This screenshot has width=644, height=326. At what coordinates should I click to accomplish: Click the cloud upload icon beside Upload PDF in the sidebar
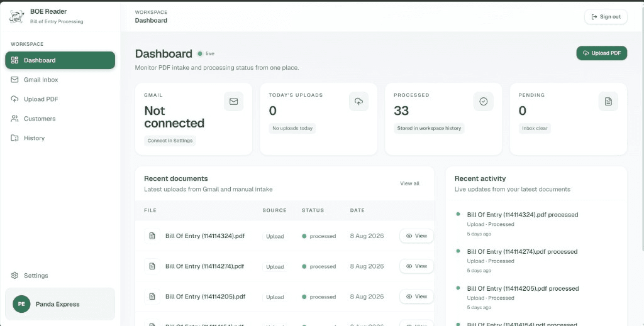pos(15,99)
